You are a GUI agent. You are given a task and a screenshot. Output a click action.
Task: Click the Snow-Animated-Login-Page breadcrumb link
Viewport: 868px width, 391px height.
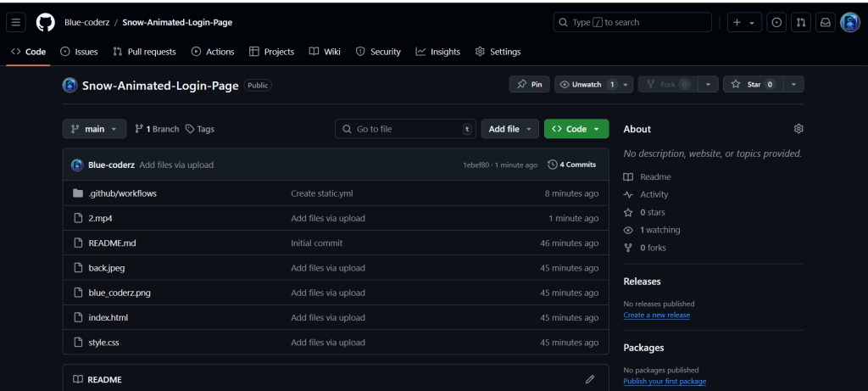coord(177,22)
